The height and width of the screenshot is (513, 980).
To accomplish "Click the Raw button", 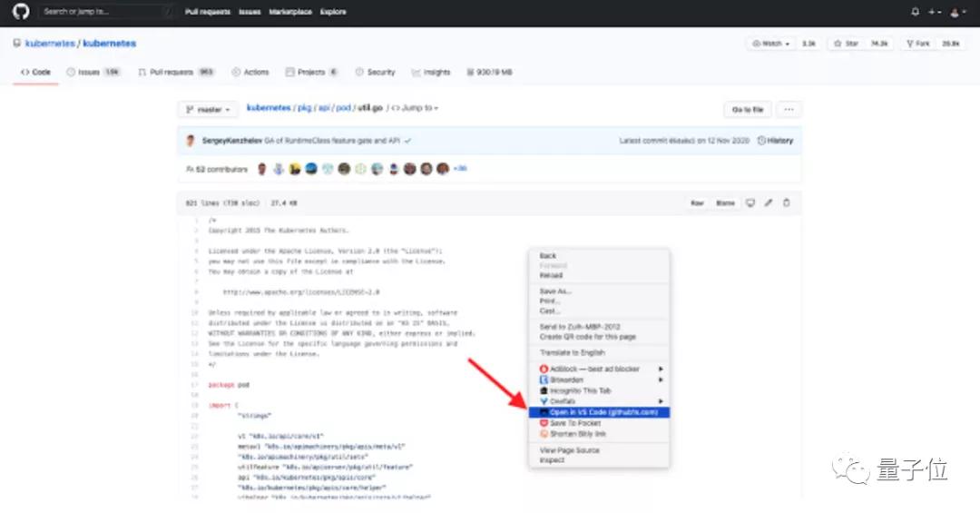I will click(697, 202).
